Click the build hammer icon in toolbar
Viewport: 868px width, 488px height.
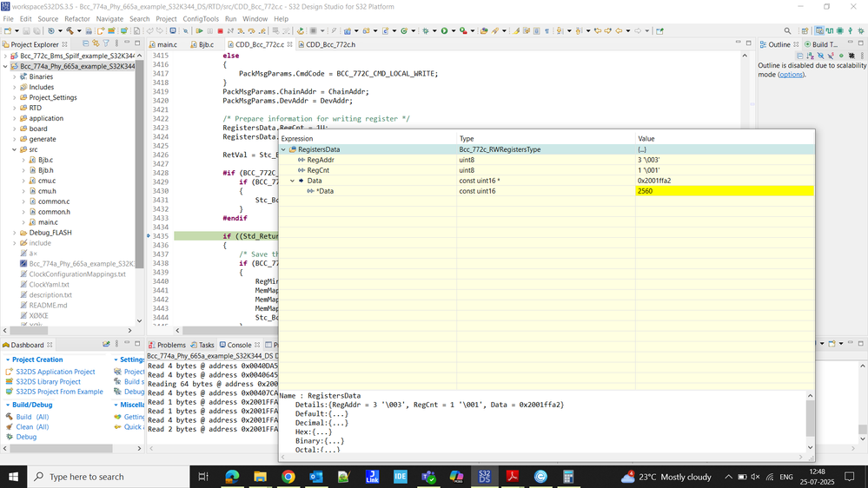(x=69, y=31)
